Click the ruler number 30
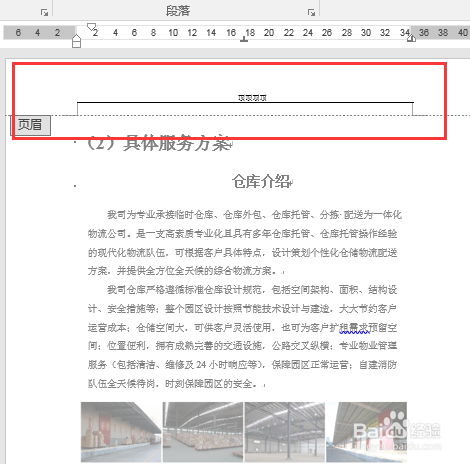This screenshot has height=464, width=470. point(366,33)
